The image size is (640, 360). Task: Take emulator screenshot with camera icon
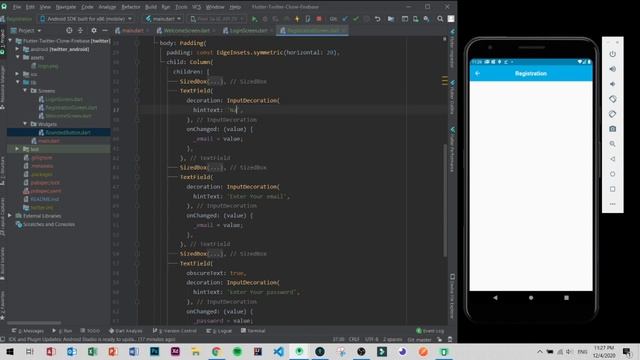(612, 129)
